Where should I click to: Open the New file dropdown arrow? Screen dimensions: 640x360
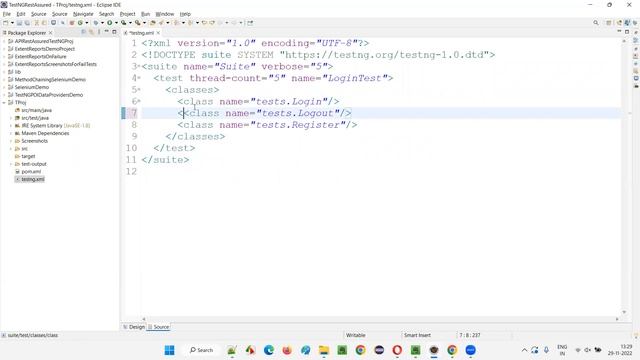tap(12, 23)
